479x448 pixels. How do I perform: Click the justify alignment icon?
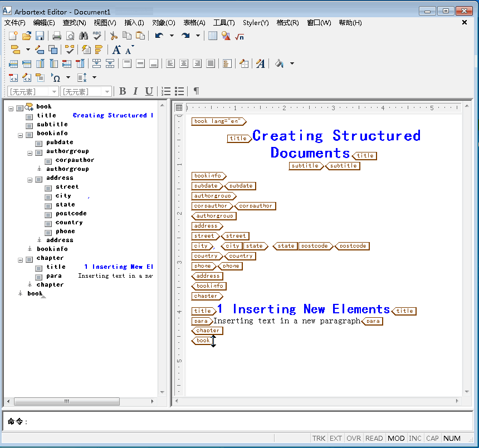pos(211,63)
